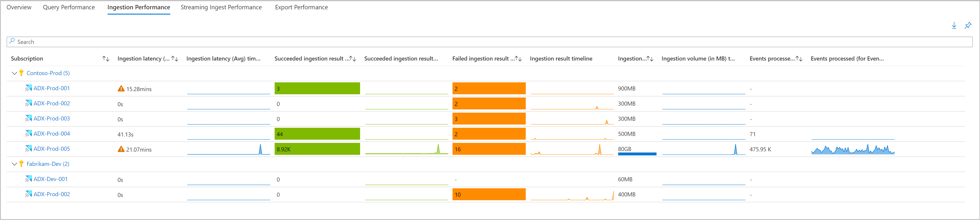Click the Fabrikam-Dev subscription key icon

pos(21,164)
